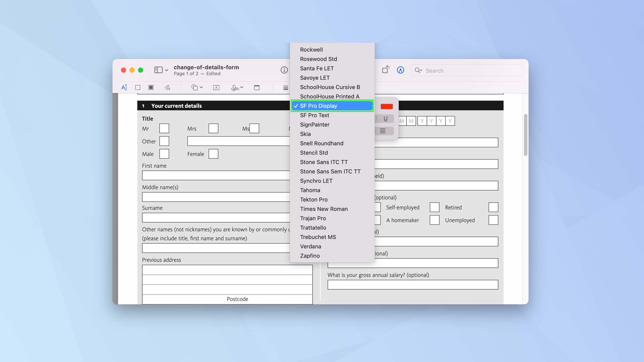
Task: Select the Sketch tool
Action: pos(167,87)
